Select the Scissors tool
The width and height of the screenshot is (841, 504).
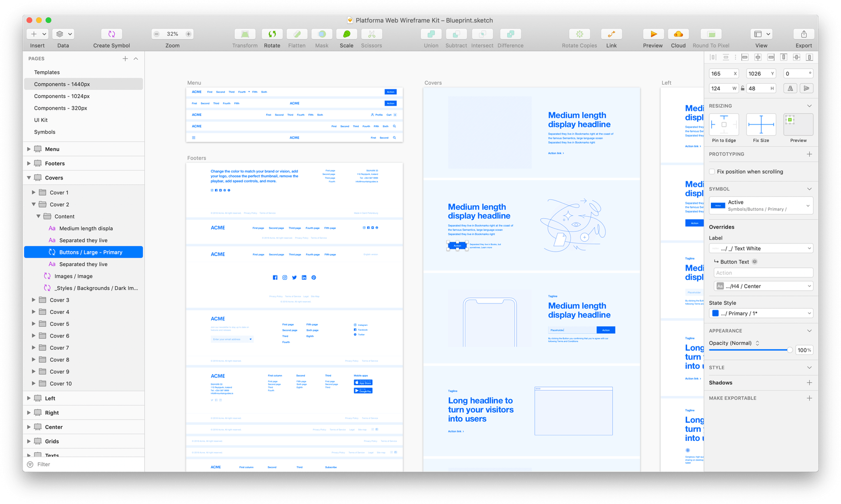pyautogui.click(x=371, y=34)
